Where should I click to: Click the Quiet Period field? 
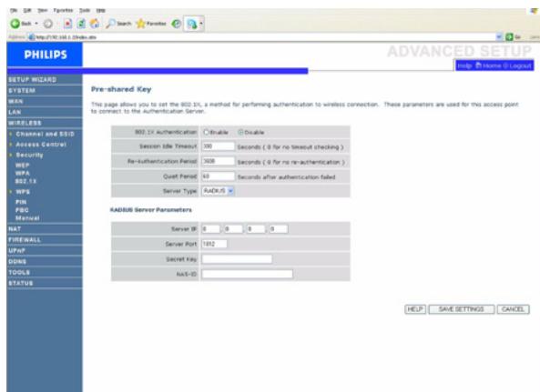coord(218,176)
